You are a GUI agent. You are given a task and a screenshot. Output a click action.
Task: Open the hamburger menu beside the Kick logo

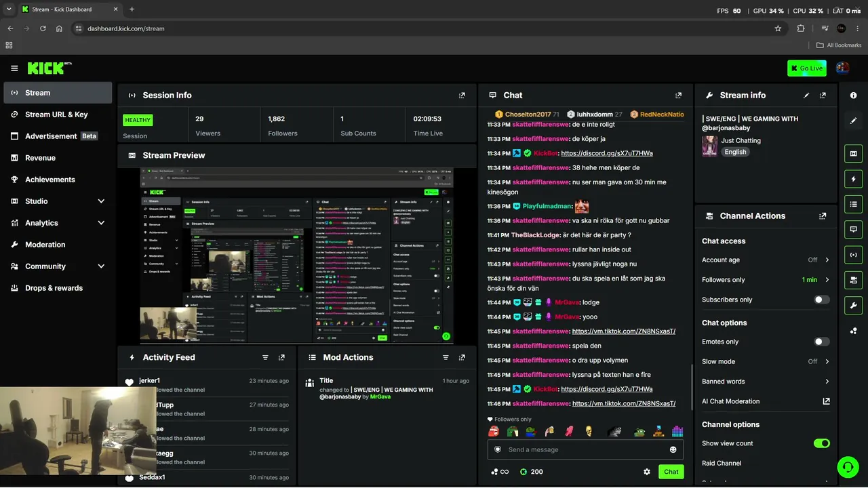tap(14, 68)
